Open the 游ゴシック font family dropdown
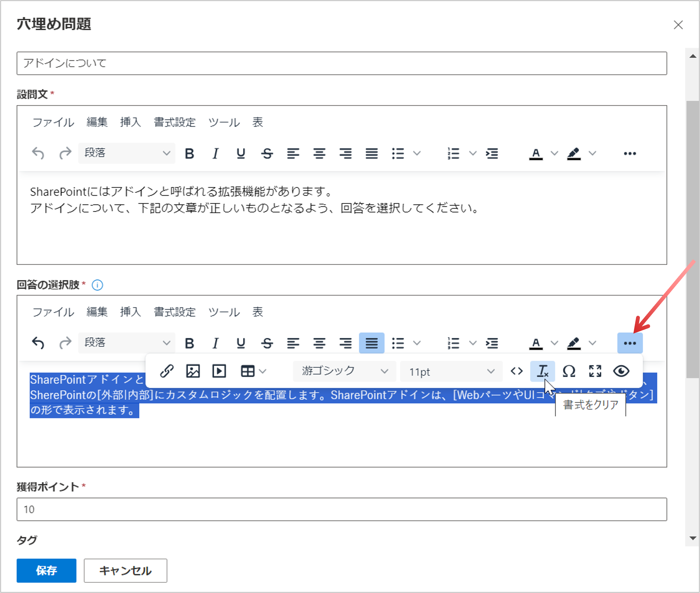 click(345, 371)
